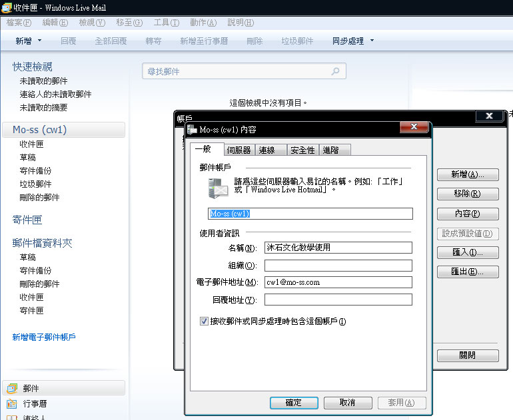Confirm with the 確定 button
This screenshot has width=513, height=420.
point(293,403)
